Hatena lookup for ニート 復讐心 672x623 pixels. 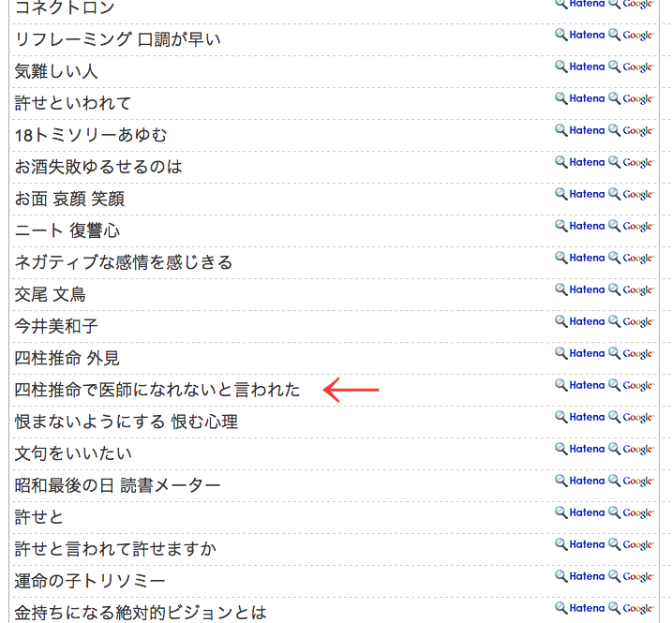580,226
